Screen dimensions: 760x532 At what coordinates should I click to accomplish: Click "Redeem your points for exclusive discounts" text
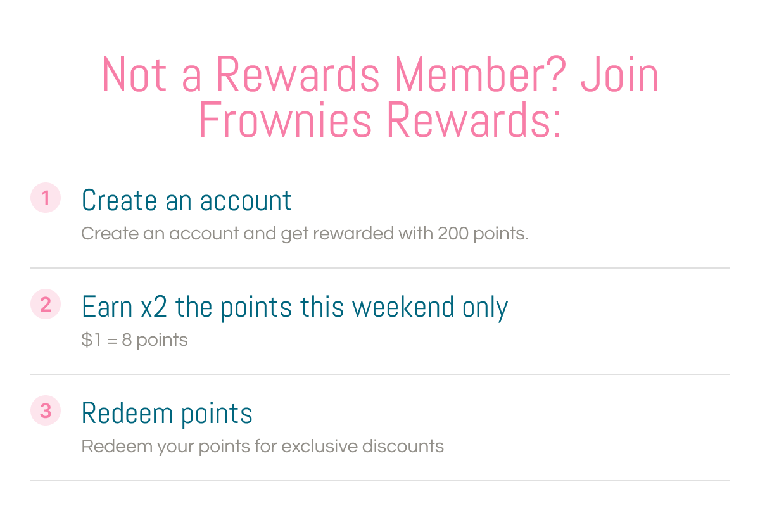click(263, 446)
